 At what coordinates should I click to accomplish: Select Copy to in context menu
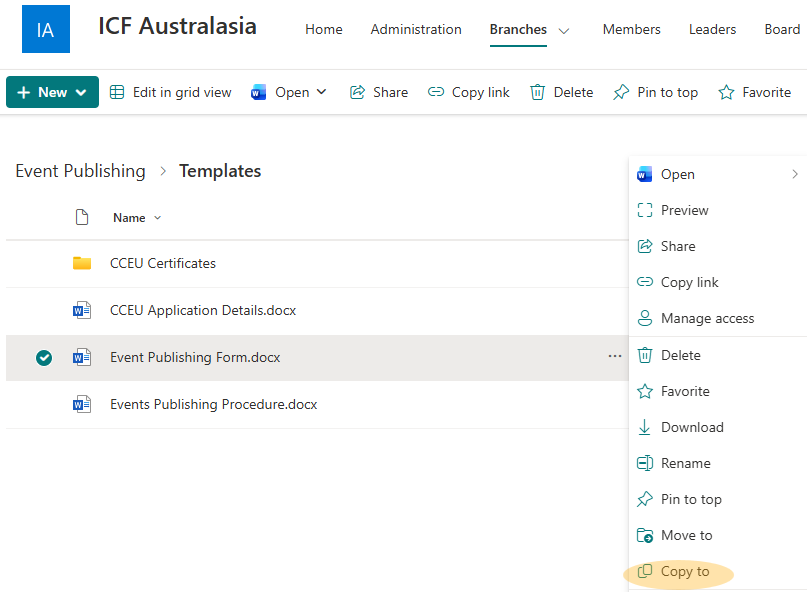click(x=684, y=572)
